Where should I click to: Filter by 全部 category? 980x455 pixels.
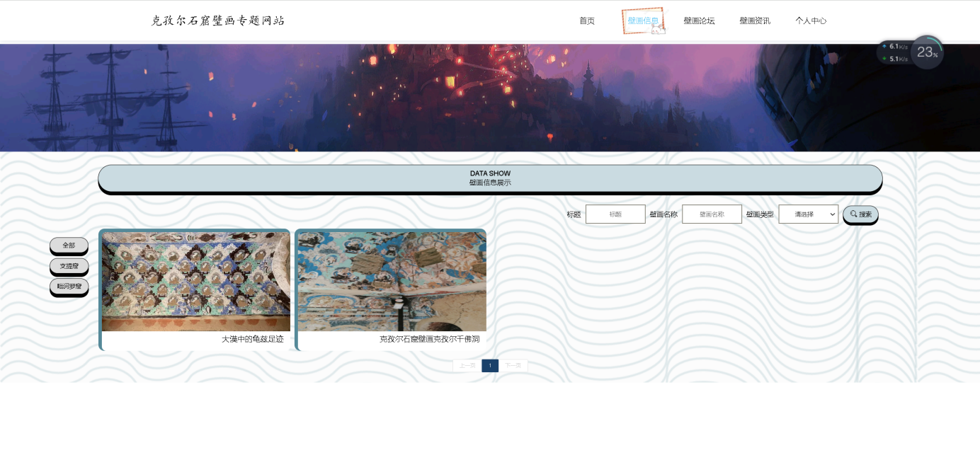pyautogui.click(x=69, y=245)
